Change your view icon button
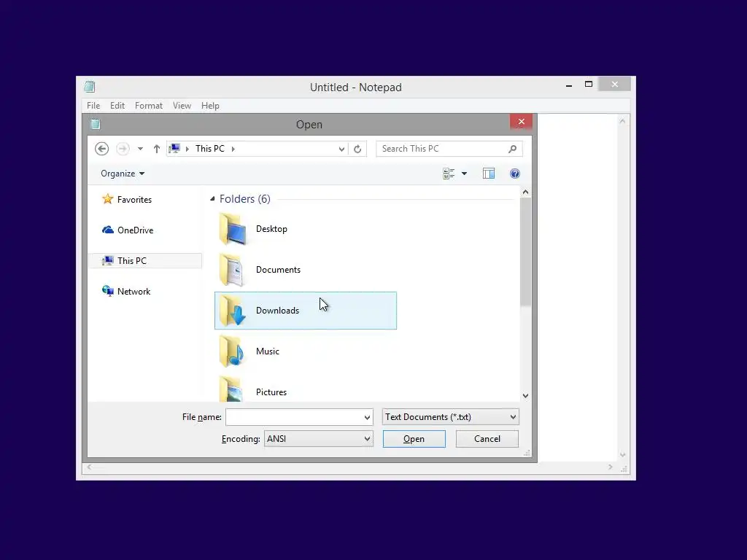 click(449, 174)
